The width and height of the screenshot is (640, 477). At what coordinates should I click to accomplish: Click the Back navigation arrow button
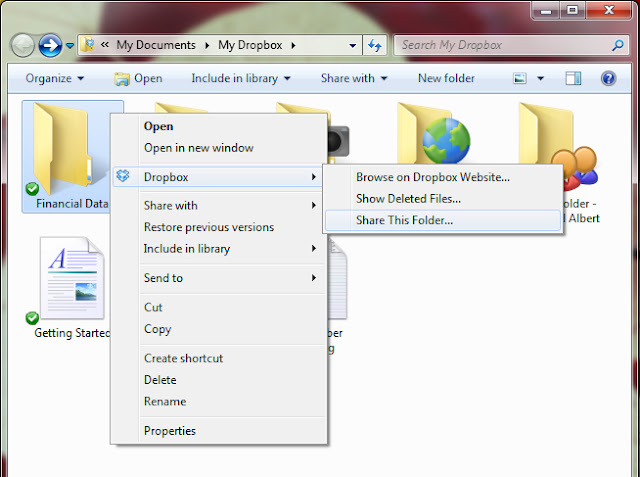22,45
